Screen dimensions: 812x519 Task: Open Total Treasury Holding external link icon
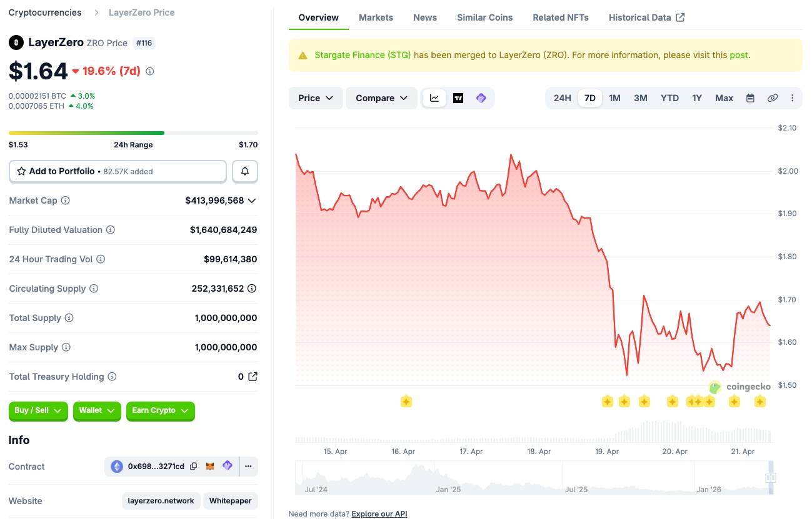point(253,377)
